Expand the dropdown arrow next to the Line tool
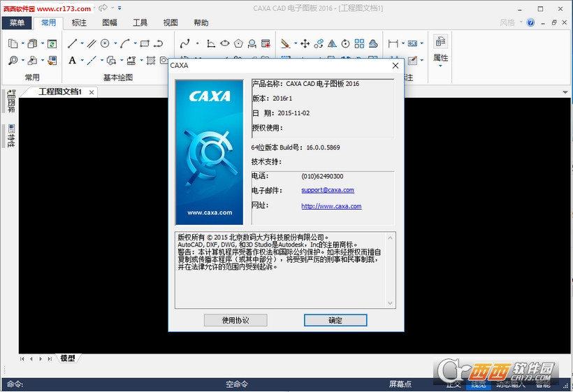This screenshot has width=573, height=392. (82, 43)
